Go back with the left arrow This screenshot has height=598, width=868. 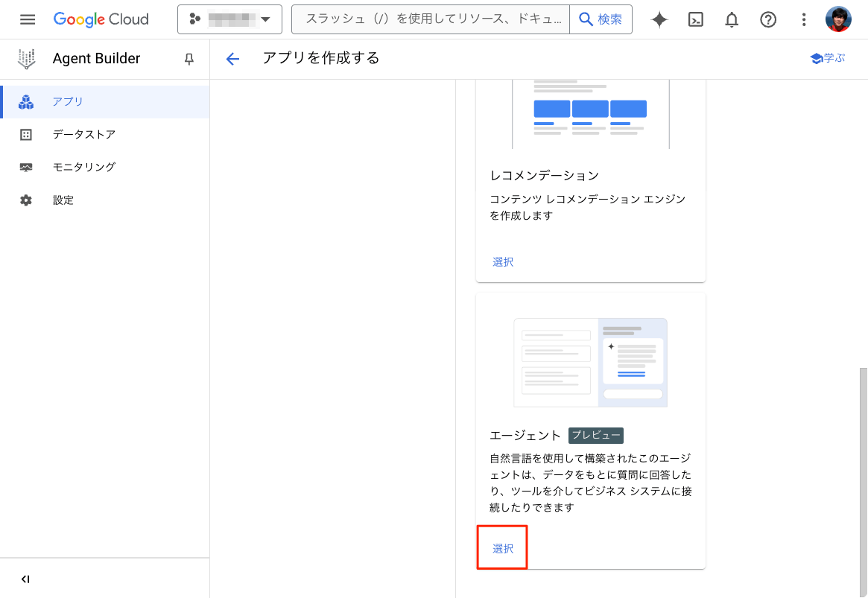point(232,59)
